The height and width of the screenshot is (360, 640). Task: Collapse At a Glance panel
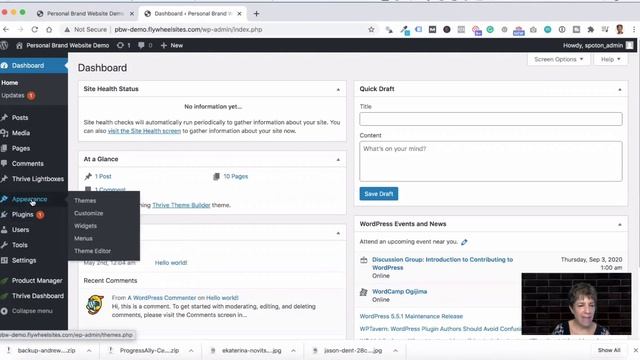pos(338,160)
